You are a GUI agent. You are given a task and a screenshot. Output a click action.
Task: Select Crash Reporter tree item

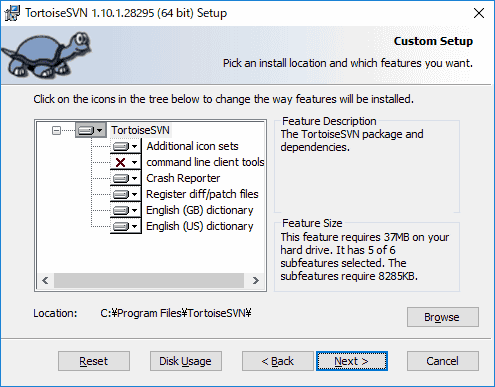pos(183,178)
